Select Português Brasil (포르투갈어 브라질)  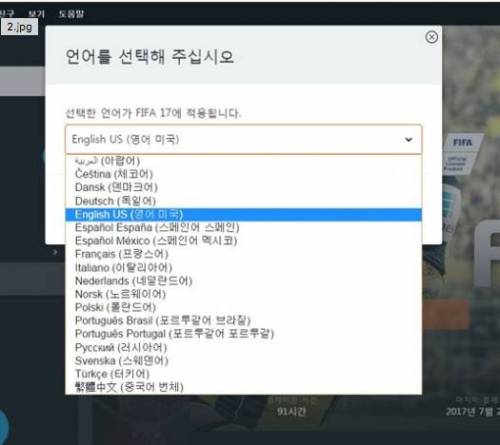[x=243, y=321]
